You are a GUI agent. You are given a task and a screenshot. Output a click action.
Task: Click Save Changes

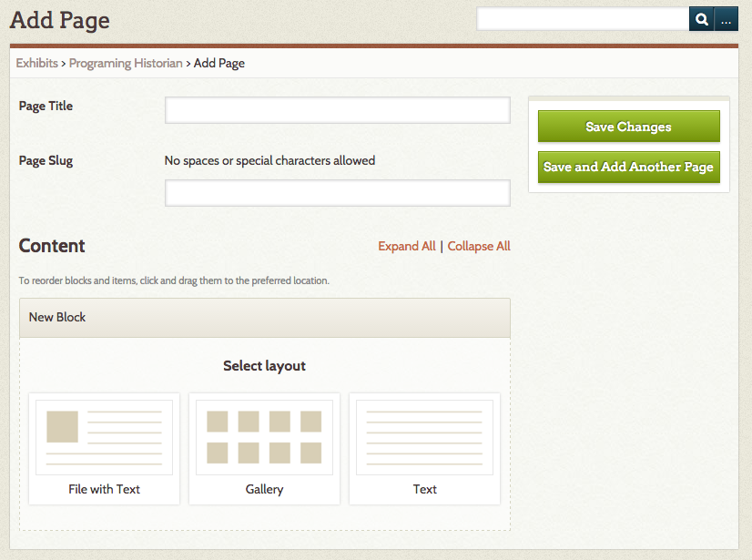point(628,126)
